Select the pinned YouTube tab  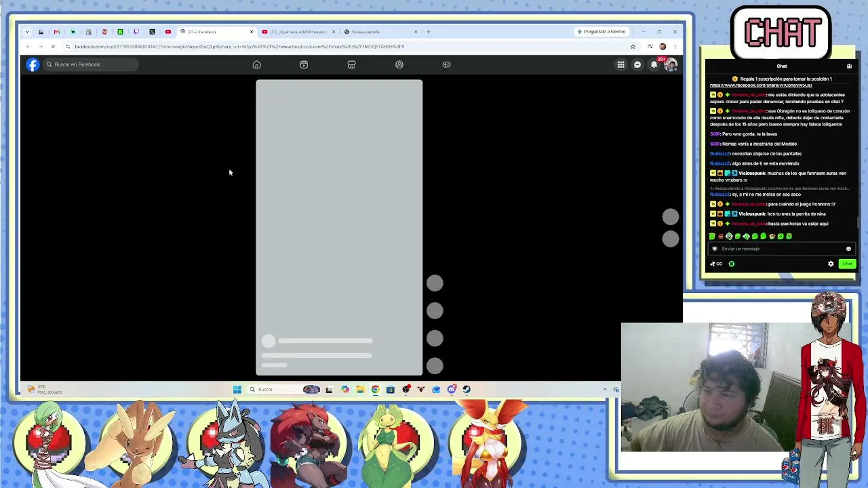168,32
